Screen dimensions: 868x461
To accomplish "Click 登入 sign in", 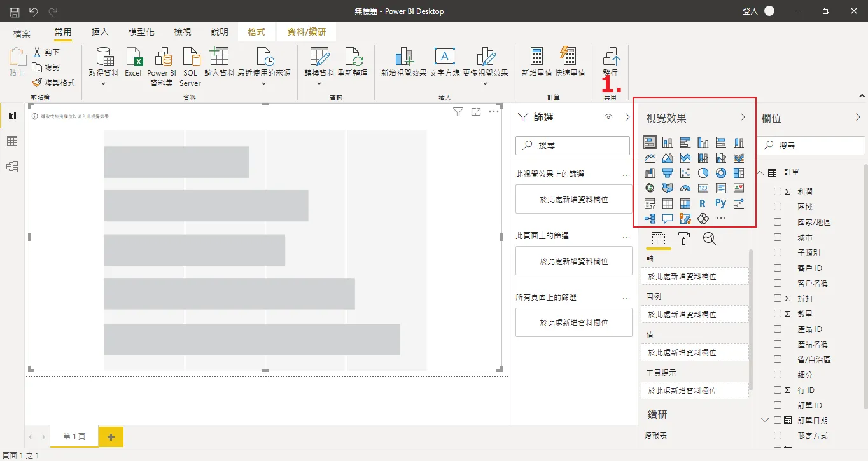I will pyautogui.click(x=750, y=11).
